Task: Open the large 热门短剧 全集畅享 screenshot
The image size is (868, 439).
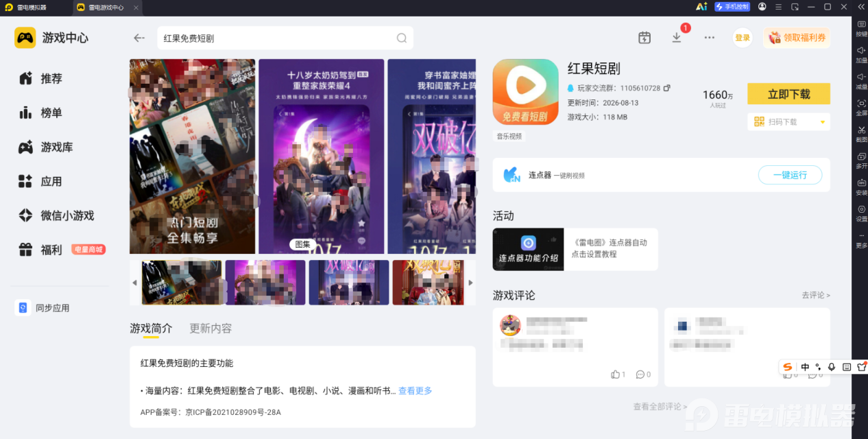Action: point(192,156)
